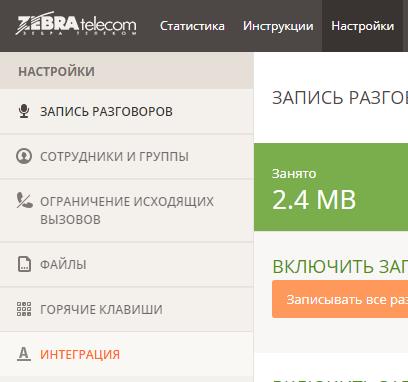
Task: Click the keypad grid hotkeys icon
Action: [x=24, y=309]
